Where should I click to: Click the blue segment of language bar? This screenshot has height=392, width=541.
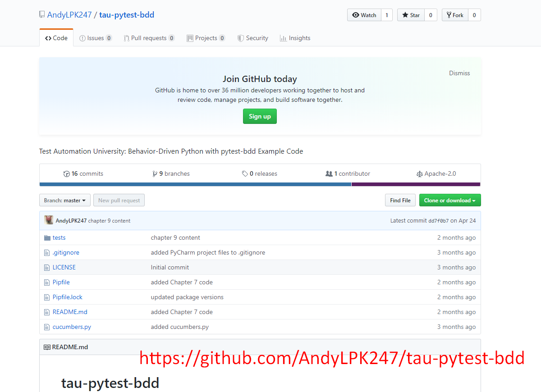click(x=195, y=184)
